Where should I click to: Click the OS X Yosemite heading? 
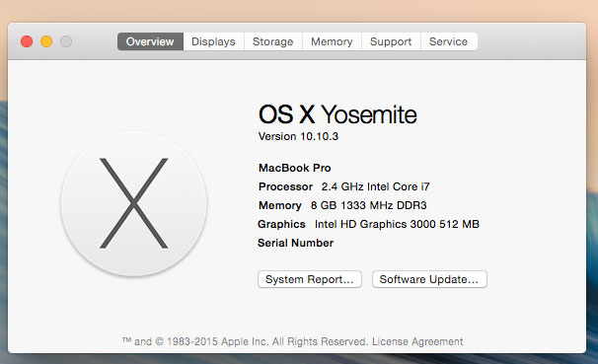pos(337,114)
